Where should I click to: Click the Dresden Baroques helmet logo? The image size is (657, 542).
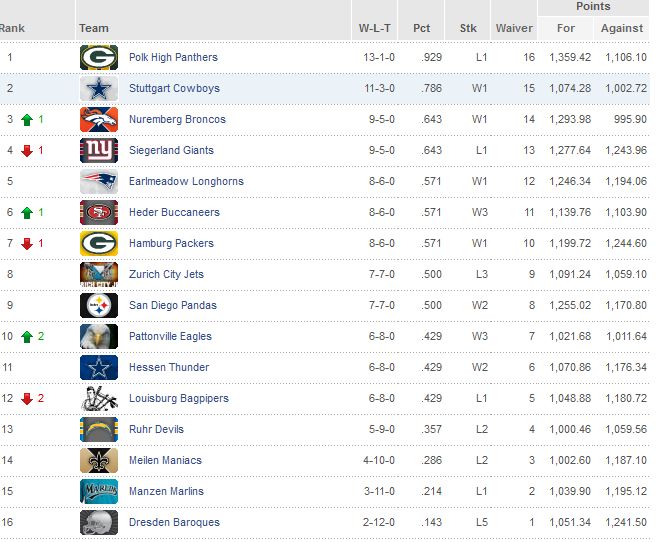coord(99,522)
